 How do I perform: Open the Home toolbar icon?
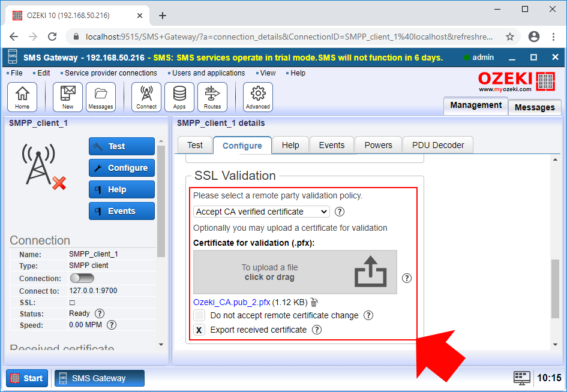pos(22,97)
